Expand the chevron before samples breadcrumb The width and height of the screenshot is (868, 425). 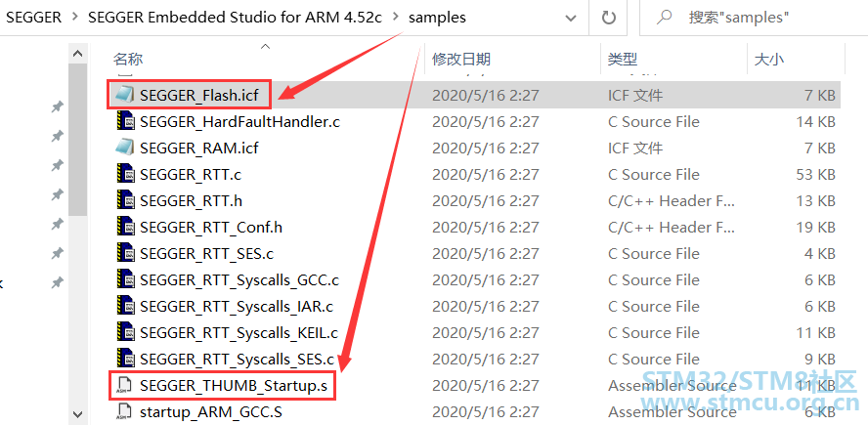pos(395,18)
